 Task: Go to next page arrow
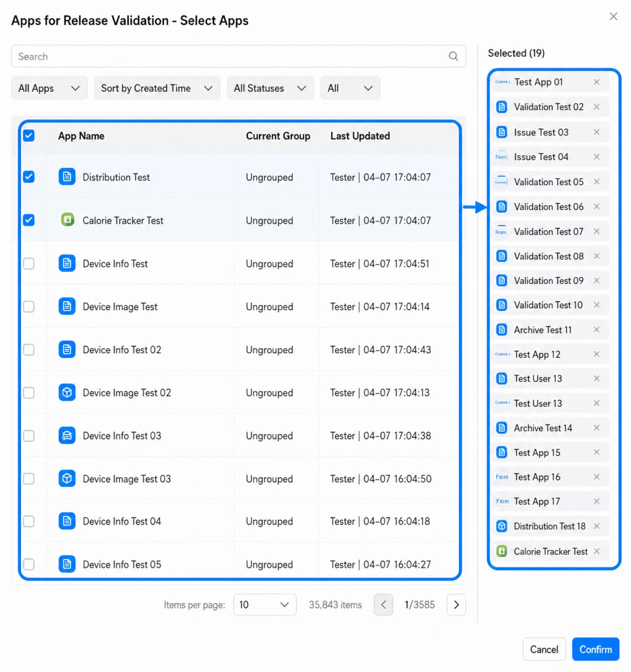[x=456, y=605]
